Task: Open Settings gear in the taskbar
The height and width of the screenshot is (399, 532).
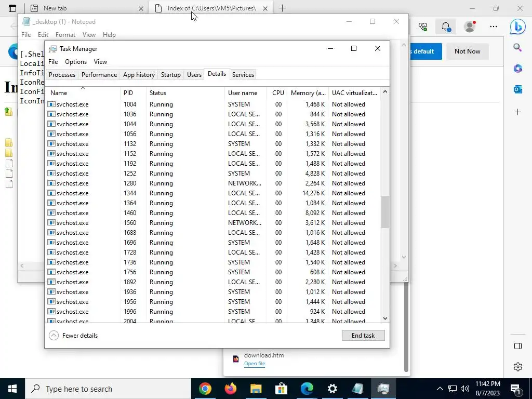Action: [x=332, y=389]
